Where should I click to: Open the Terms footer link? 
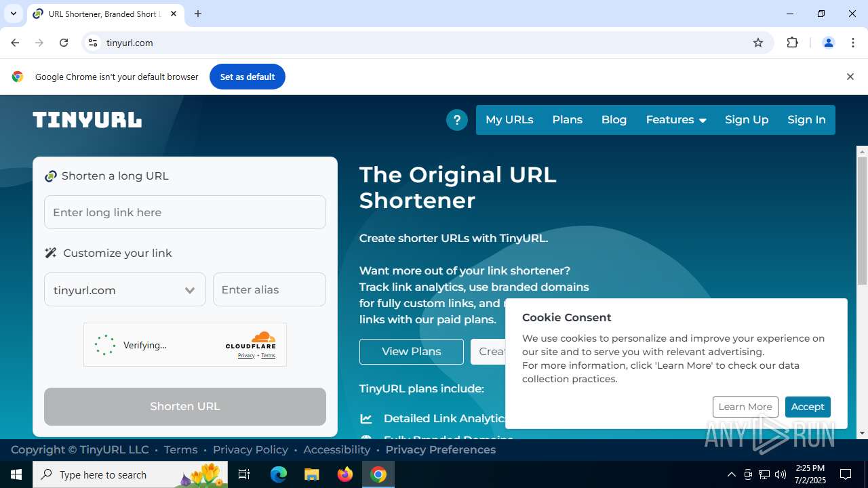pyautogui.click(x=180, y=450)
